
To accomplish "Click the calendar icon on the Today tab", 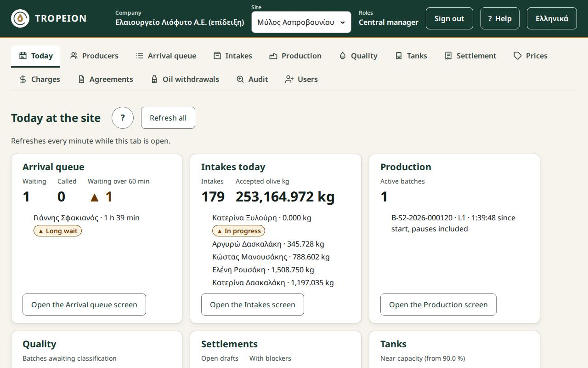I will (x=23, y=56).
